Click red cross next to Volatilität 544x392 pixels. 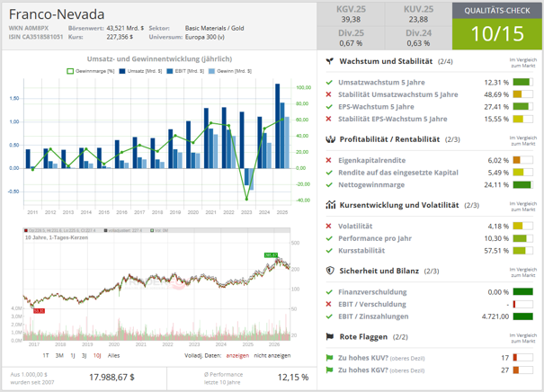328,226
